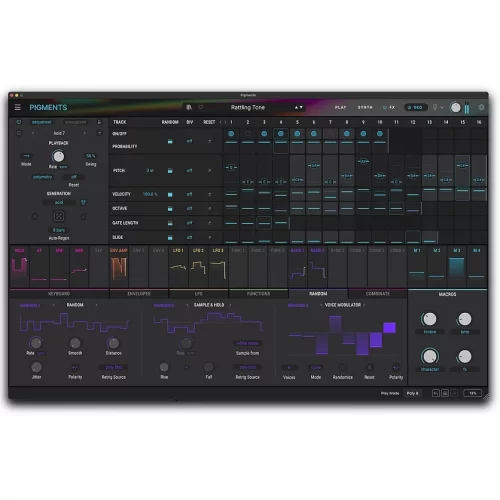Toggle step 10 on/off
Screen dimensions: 500x500
380,134
